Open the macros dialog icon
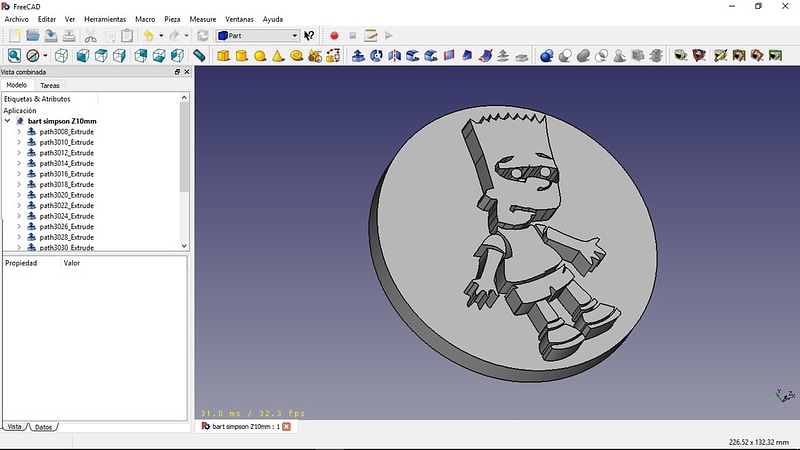The height and width of the screenshot is (450, 800). (x=371, y=36)
